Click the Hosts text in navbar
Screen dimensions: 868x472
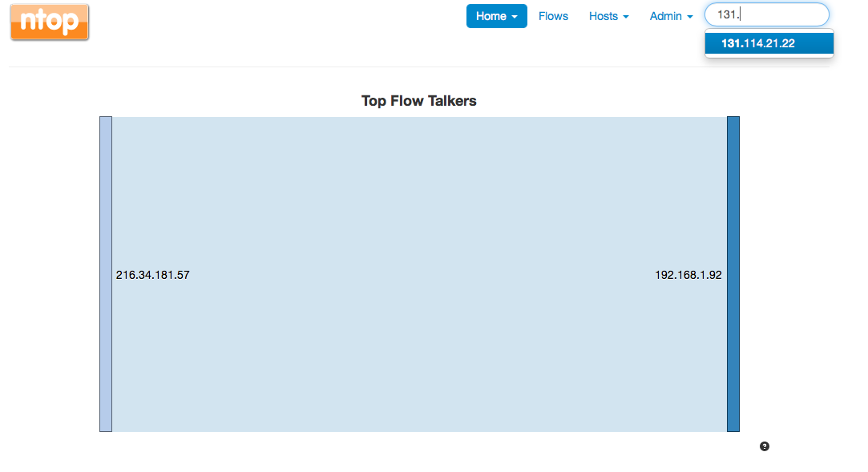point(603,16)
